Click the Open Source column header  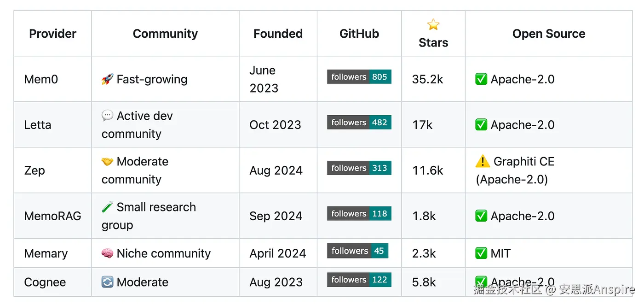pos(549,34)
